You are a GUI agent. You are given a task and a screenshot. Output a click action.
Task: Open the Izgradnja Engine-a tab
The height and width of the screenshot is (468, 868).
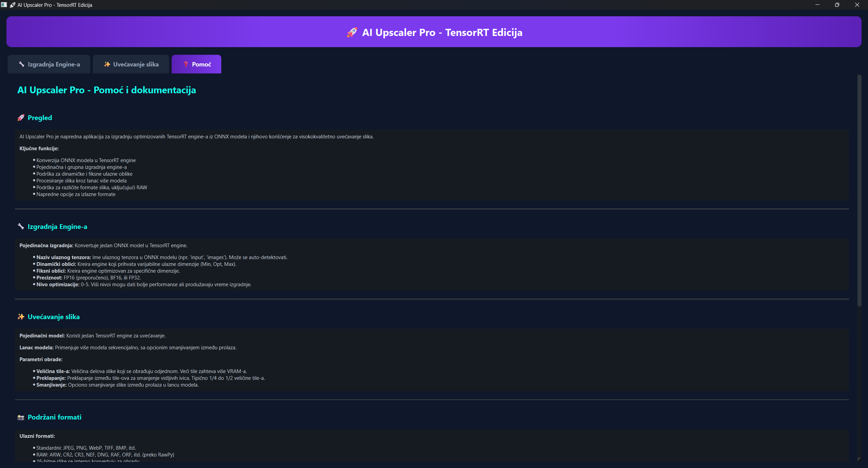[x=49, y=64]
